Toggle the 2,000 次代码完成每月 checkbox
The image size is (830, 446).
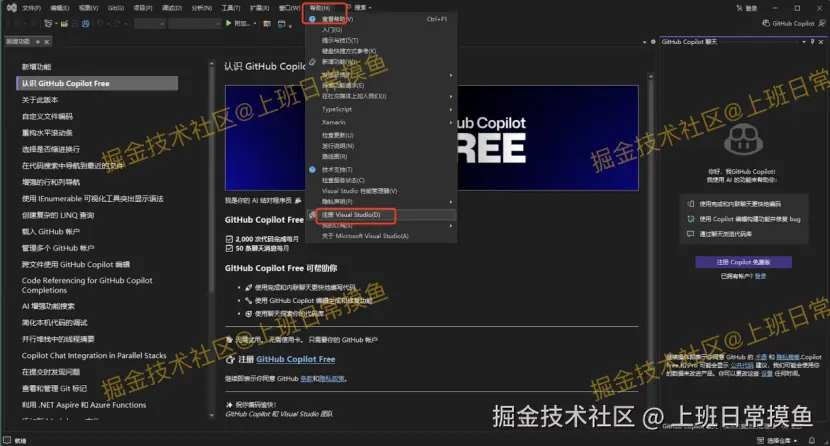[229, 239]
